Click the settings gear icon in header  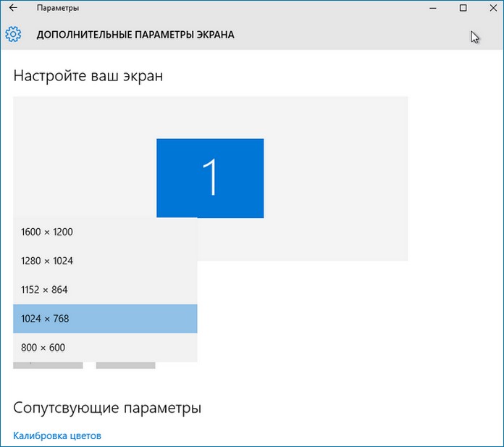click(13, 34)
